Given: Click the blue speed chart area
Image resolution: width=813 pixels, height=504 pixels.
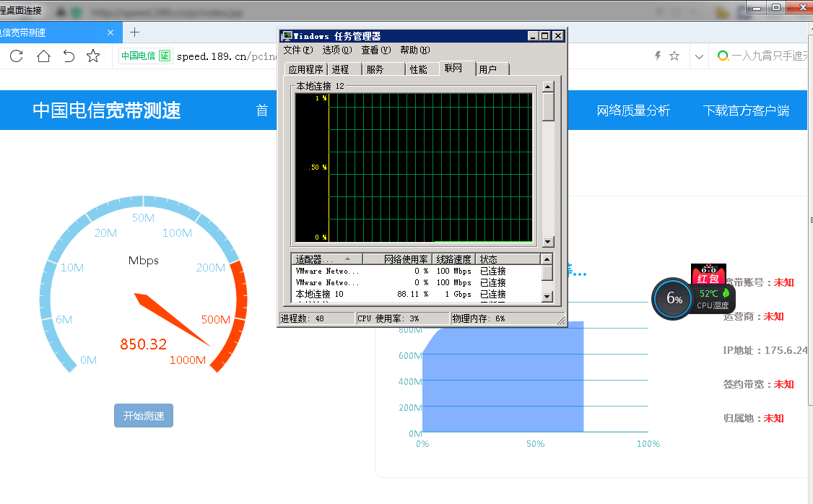Looking at the screenshot, I should click(x=503, y=376).
